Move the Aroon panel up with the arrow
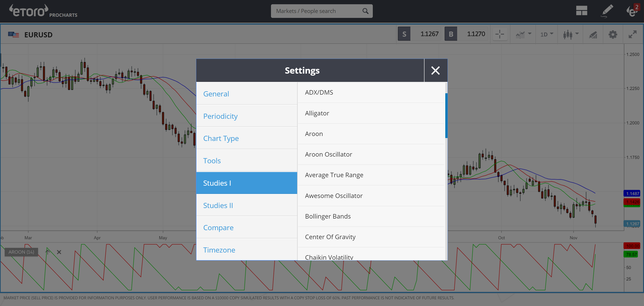Image resolution: width=644 pixels, height=306 pixels. click(x=47, y=252)
